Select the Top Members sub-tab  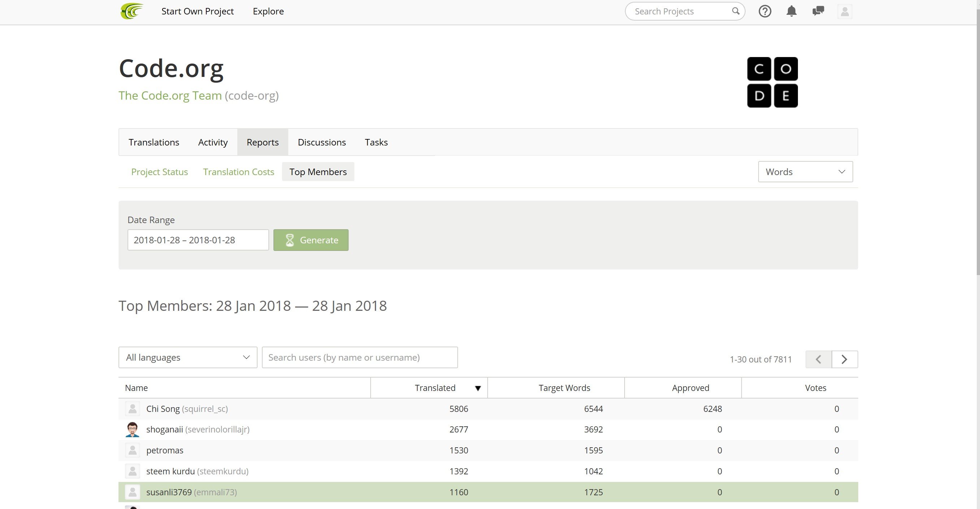click(x=318, y=172)
